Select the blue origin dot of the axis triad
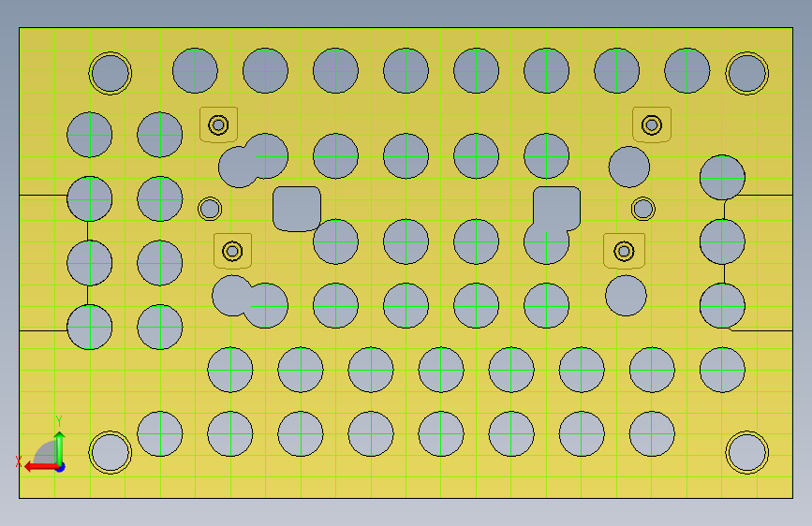 (60, 467)
